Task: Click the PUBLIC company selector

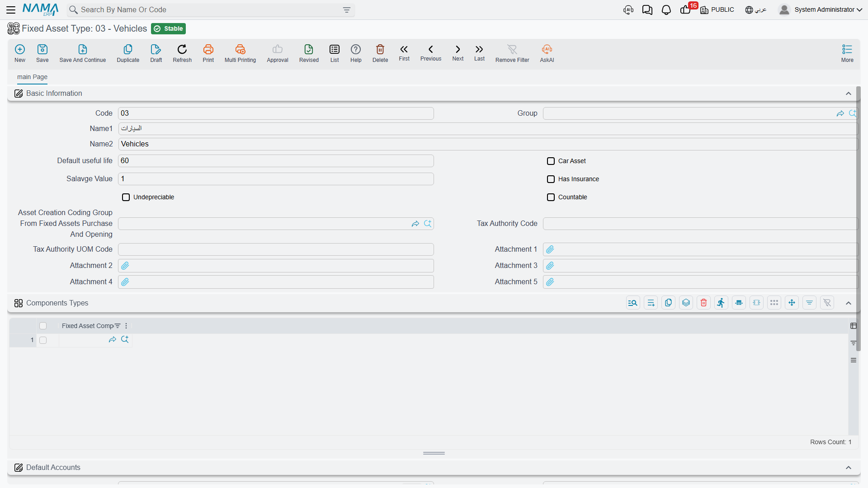Action: coord(717,10)
